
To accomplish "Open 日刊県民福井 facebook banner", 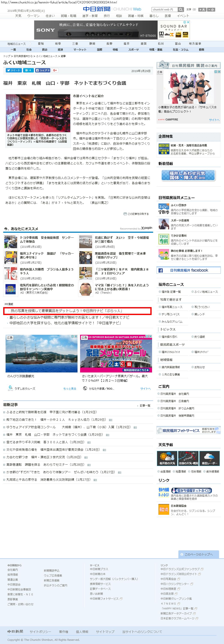I will pyautogui.click(x=188, y=270).
